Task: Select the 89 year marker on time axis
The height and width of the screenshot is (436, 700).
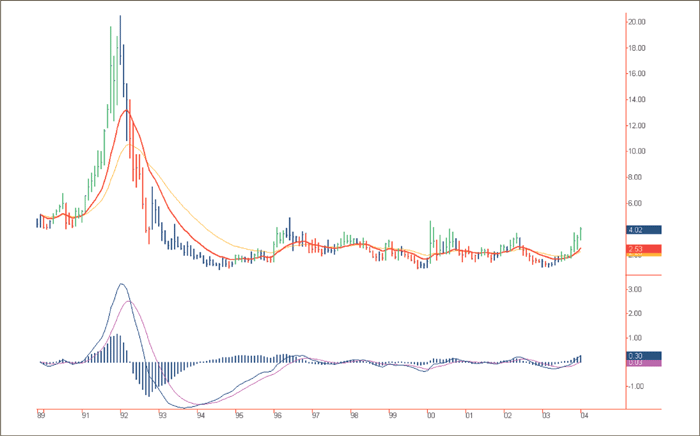Action: [41, 414]
